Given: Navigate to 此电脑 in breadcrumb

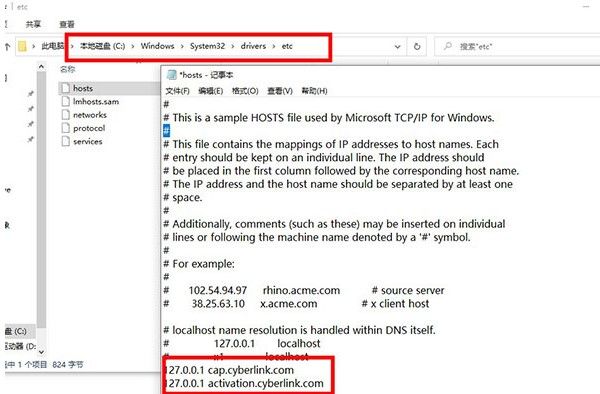Looking at the screenshot, I should [52, 46].
